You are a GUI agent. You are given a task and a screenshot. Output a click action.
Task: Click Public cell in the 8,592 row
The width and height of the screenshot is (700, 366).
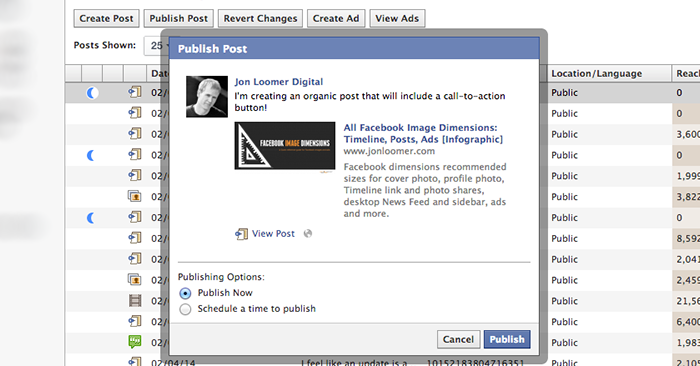(x=564, y=238)
